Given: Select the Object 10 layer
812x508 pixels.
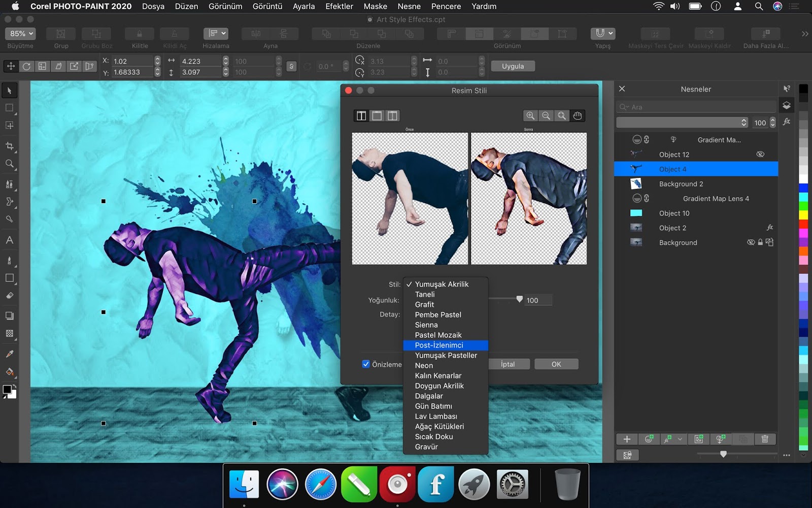Looking at the screenshot, I should coord(696,213).
